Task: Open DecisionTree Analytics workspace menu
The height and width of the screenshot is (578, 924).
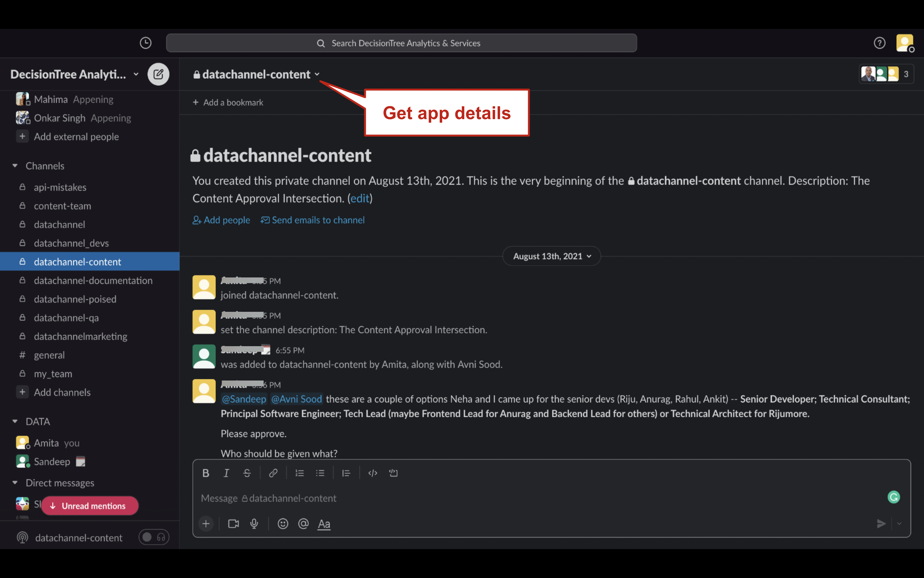Action: click(x=74, y=74)
